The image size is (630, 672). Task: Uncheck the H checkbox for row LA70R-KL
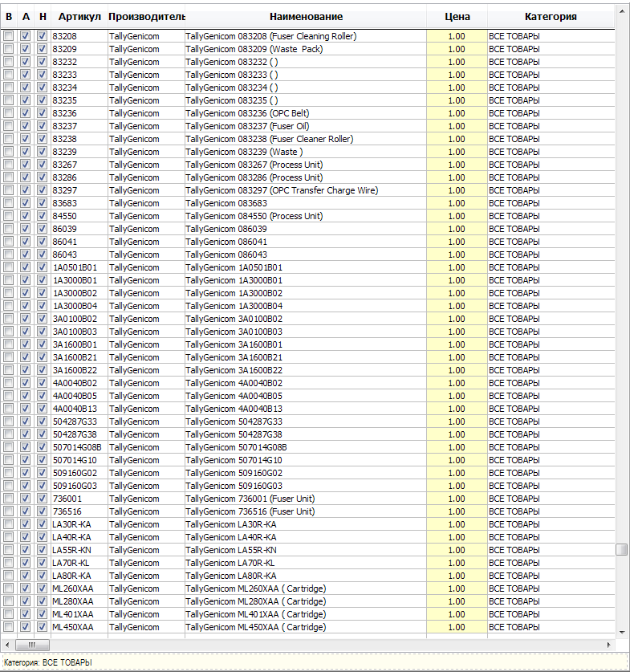point(42,563)
